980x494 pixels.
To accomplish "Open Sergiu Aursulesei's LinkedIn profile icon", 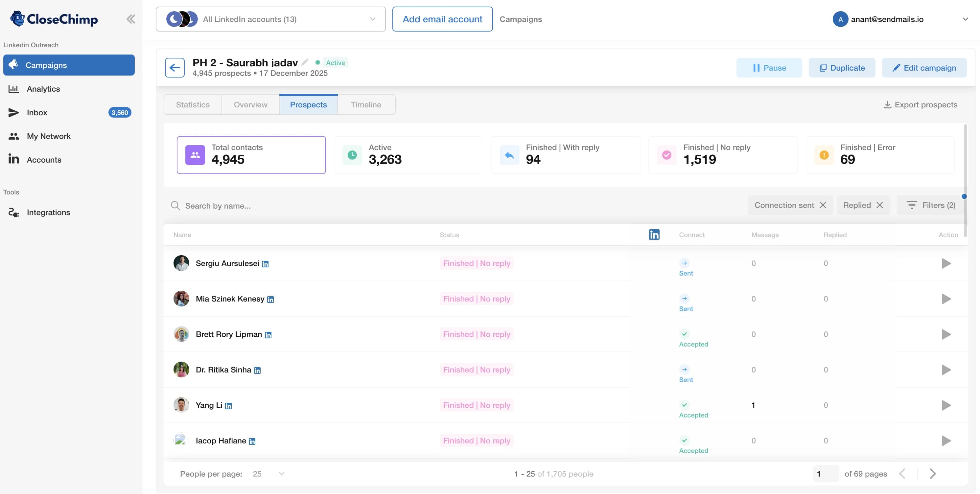I will point(266,264).
